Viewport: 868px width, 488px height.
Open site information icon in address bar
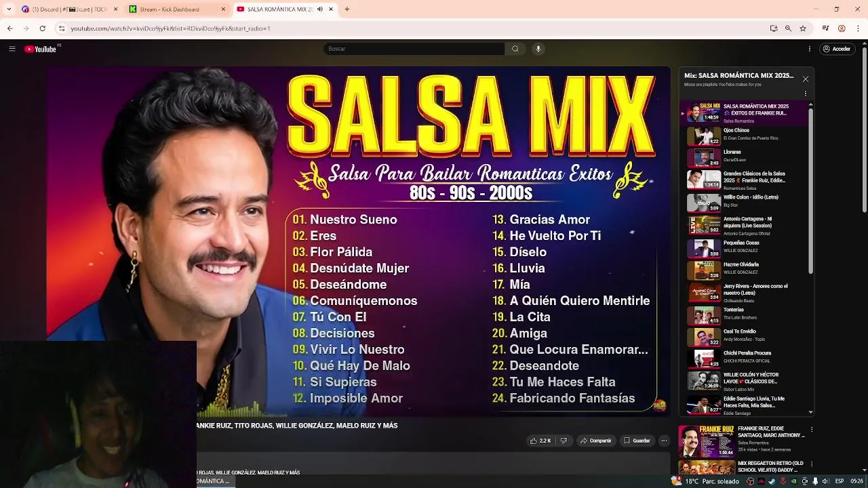62,28
